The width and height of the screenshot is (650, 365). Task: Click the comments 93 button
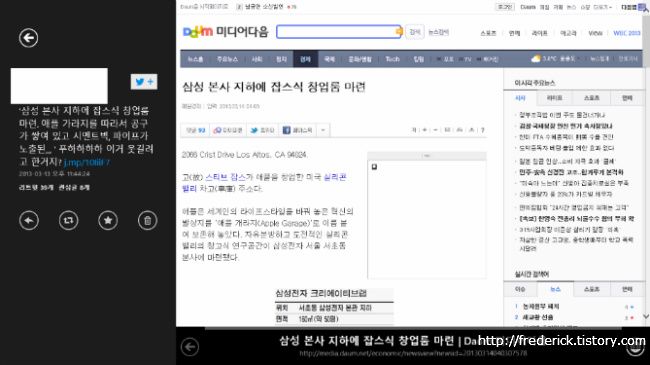click(x=195, y=130)
